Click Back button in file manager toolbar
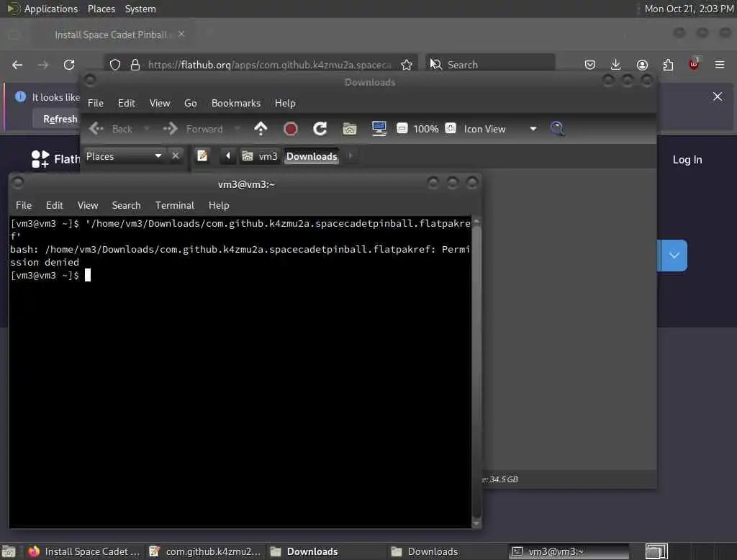This screenshot has width=737, height=560. click(111, 129)
